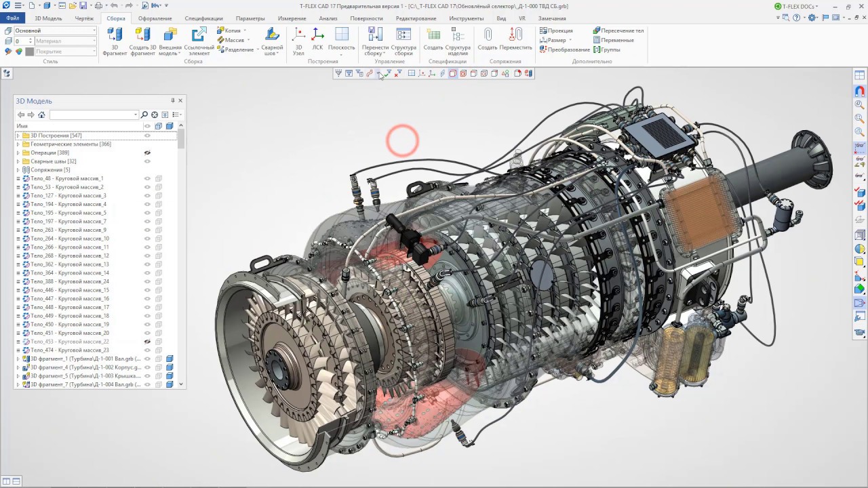Switch to the Анализ ribbon tab

pos(328,18)
